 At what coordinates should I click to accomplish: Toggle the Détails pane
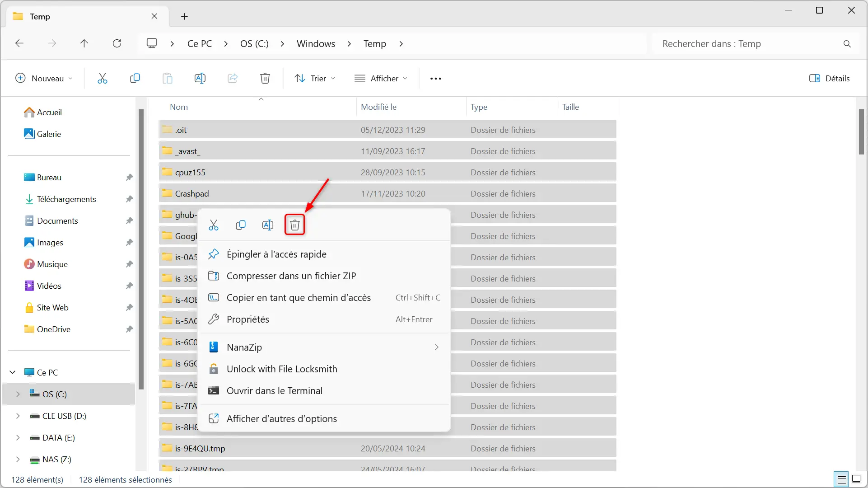tap(830, 78)
